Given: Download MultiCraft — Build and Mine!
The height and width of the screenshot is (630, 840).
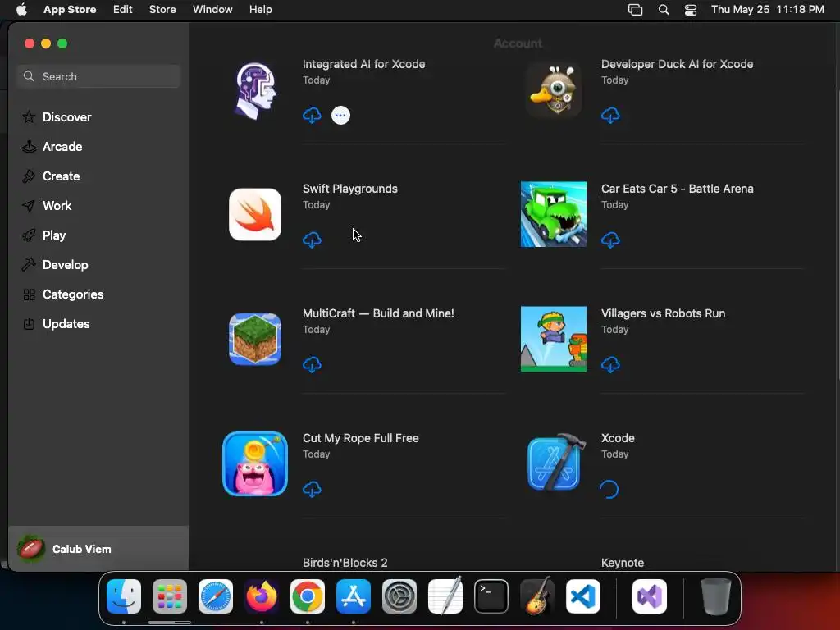Looking at the screenshot, I should click(x=312, y=364).
